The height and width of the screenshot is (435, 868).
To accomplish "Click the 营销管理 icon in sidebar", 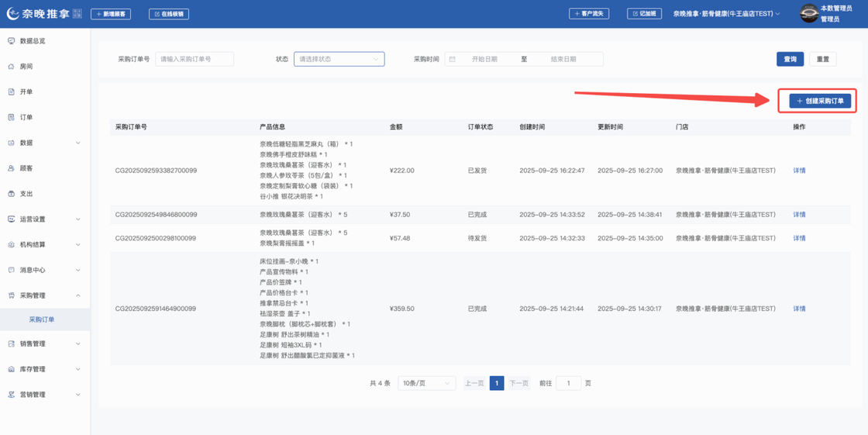I will [x=11, y=395].
